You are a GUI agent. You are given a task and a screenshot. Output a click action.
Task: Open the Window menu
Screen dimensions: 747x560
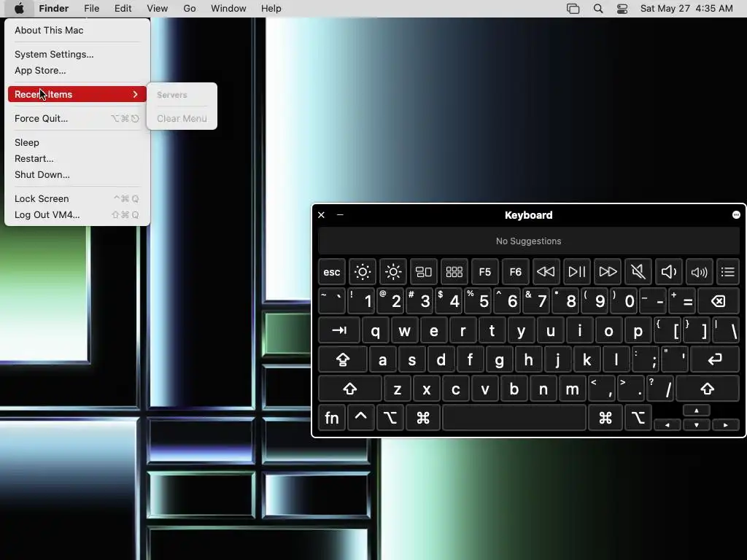(228, 9)
